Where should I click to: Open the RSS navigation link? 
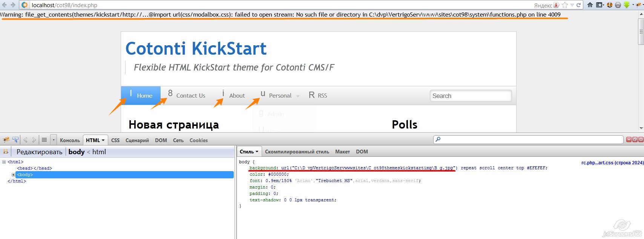[318, 95]
